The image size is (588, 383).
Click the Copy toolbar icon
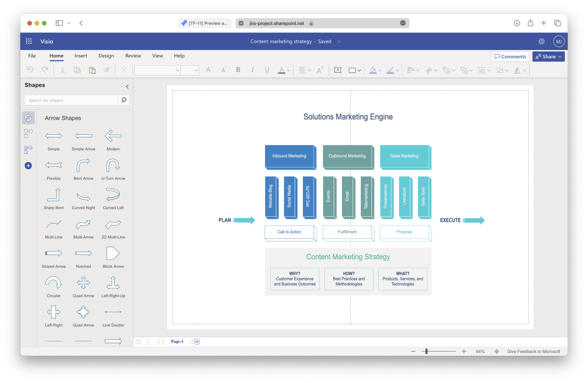tap(77, 70)
